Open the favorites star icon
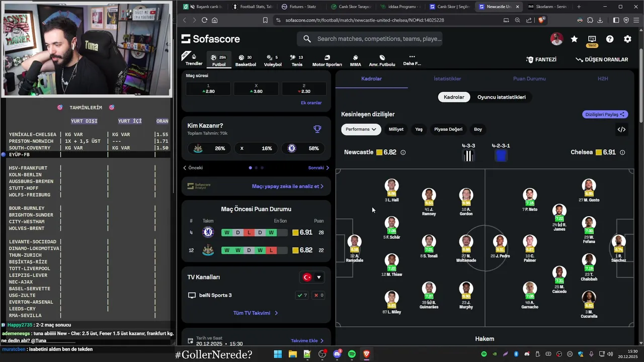The image size is (644, 362). click(574, 39)
